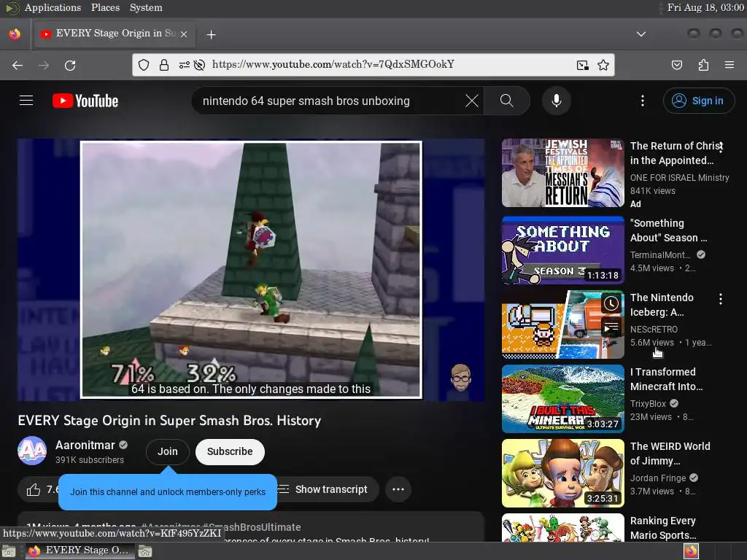747x560 pixels.
Task: Click ONE FOR ISRAEL Ministry channel
Action: click(679, 178)
